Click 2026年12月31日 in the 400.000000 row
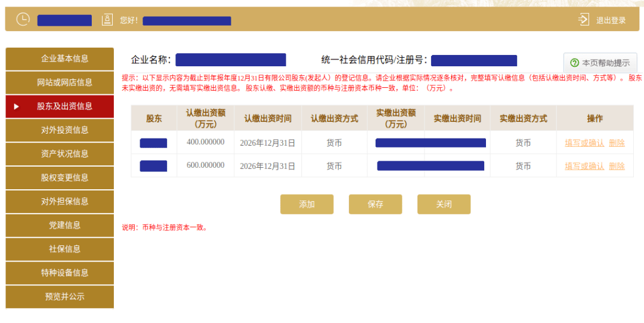This screenshot has width=644, height=323. (x=267, y=143)
